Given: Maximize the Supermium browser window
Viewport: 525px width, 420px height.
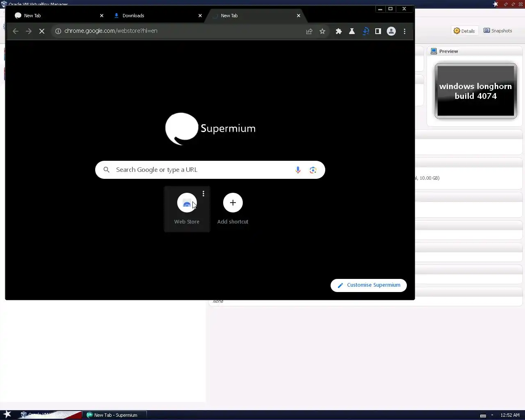Looking at the screenshot, I should [390, 9].
